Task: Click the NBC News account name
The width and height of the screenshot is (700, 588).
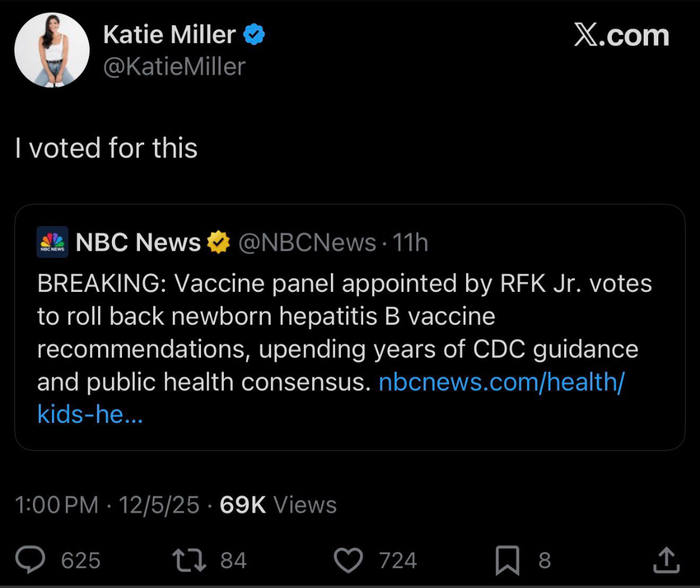Action: (x=138, y=243)
